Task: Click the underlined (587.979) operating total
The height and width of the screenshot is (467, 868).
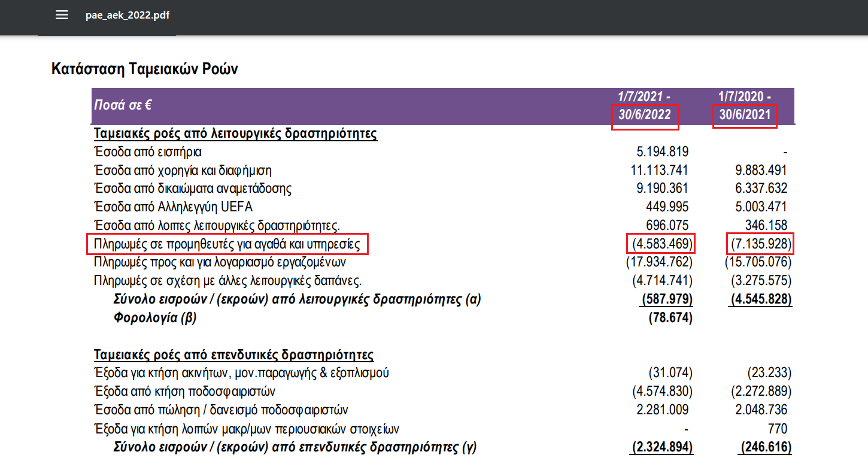Action: coord(666,299)
